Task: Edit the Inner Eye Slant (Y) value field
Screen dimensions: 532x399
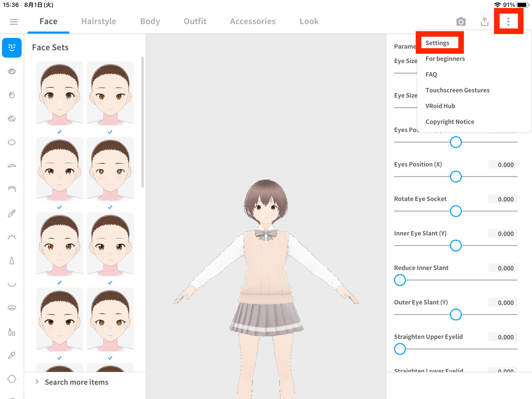Action: click(503, 233)
